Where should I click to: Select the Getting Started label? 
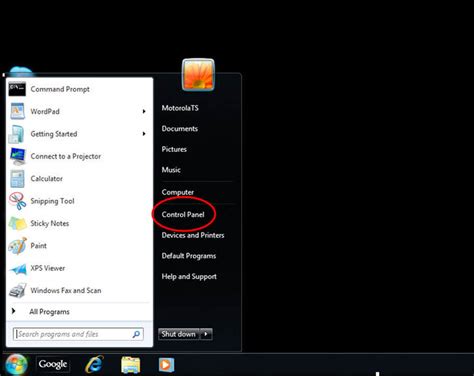54,134
